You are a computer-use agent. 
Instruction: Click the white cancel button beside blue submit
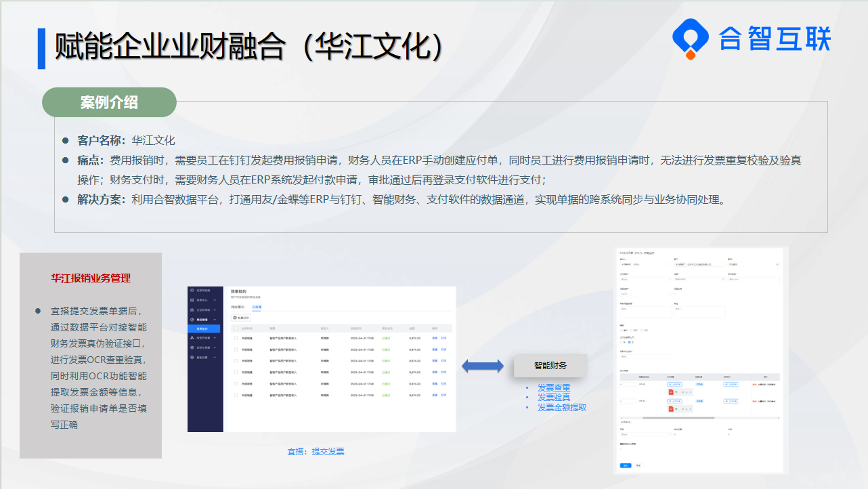tap(638, 465)
